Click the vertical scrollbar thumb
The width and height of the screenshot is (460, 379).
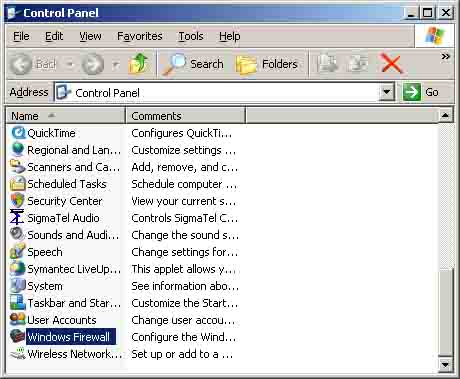(x=445, y=311)
